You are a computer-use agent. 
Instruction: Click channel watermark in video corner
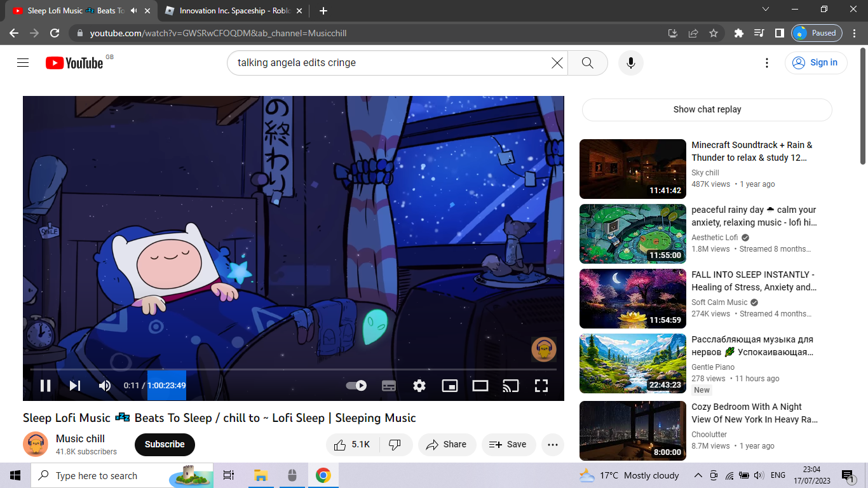point(544,349)
